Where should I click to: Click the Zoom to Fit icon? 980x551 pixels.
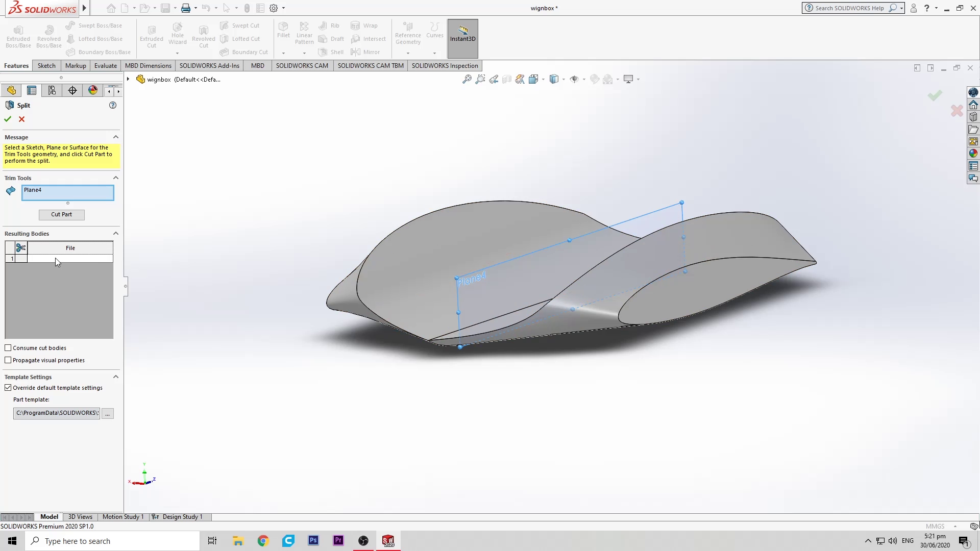point(467,79)
